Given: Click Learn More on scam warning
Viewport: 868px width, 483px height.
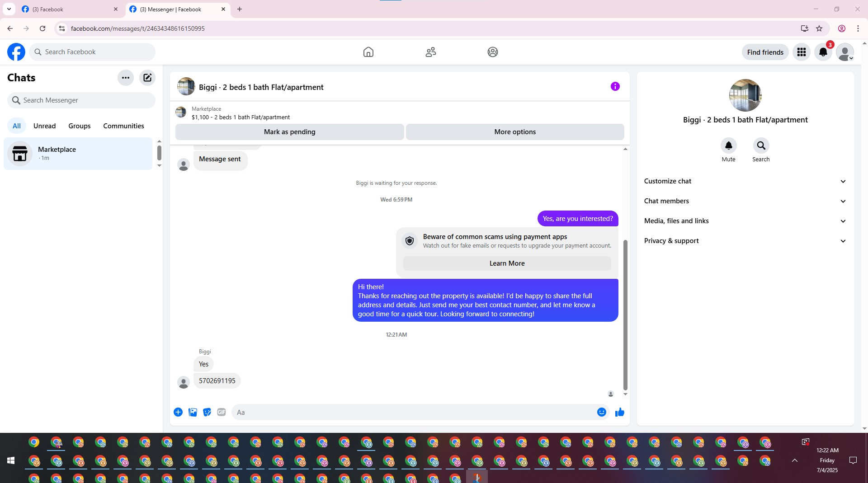Looking at the screenshot, I should click(507, 263).
